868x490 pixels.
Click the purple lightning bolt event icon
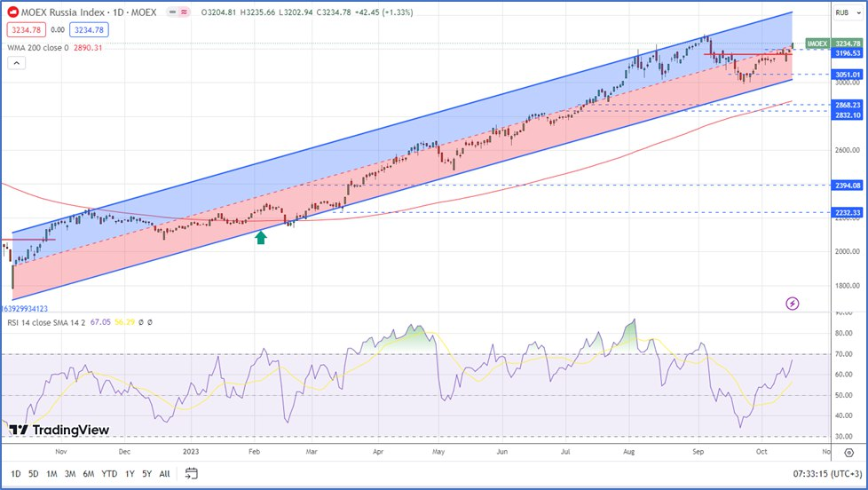(793, 304)
